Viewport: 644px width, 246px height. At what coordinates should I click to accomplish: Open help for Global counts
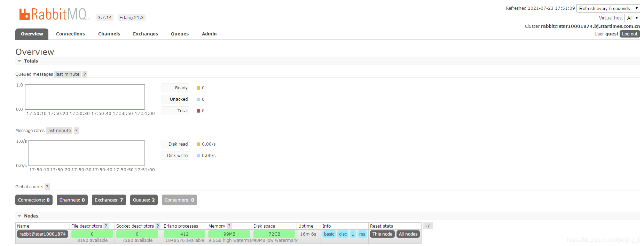(x=47, y=187)
